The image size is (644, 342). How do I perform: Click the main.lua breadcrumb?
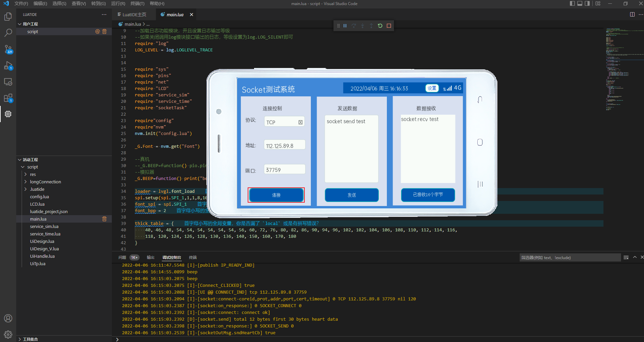[x=132, y=24]
